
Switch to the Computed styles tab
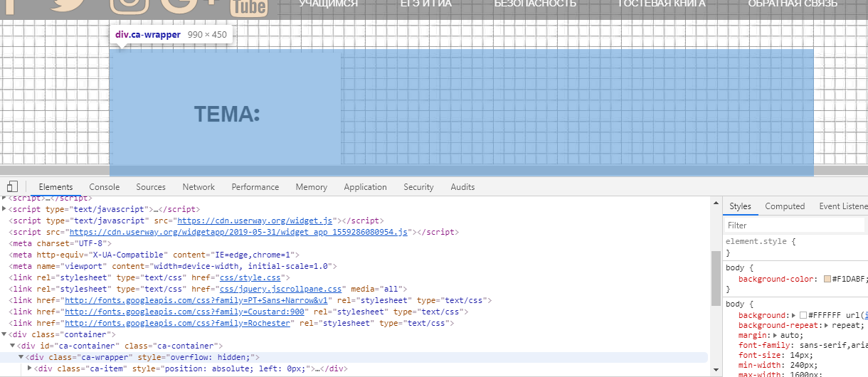click(x=785, y=206)
